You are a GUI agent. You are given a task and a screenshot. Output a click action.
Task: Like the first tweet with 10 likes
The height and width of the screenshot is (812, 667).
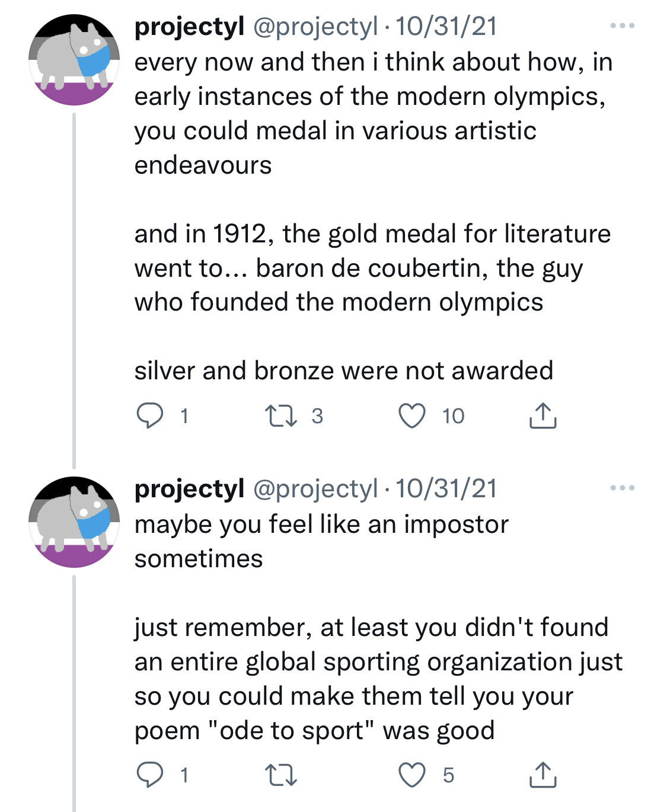click(411, 415)
